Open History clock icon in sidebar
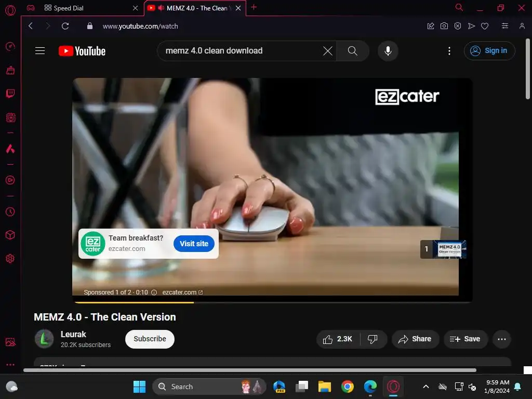Screen dimensions: 532x399 (10, 212)
